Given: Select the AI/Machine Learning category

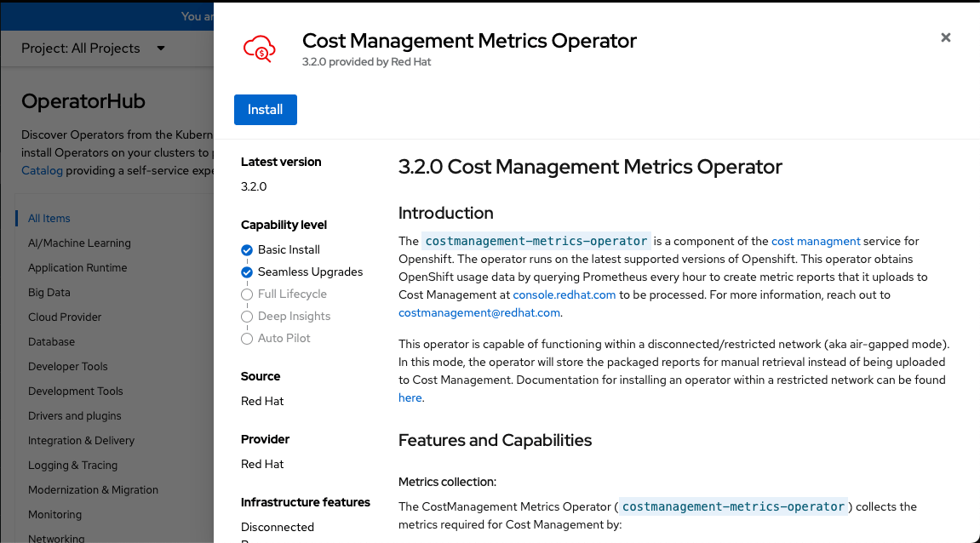Looking at the screenshot, I should pyautogui.click(x=79, y=243).
